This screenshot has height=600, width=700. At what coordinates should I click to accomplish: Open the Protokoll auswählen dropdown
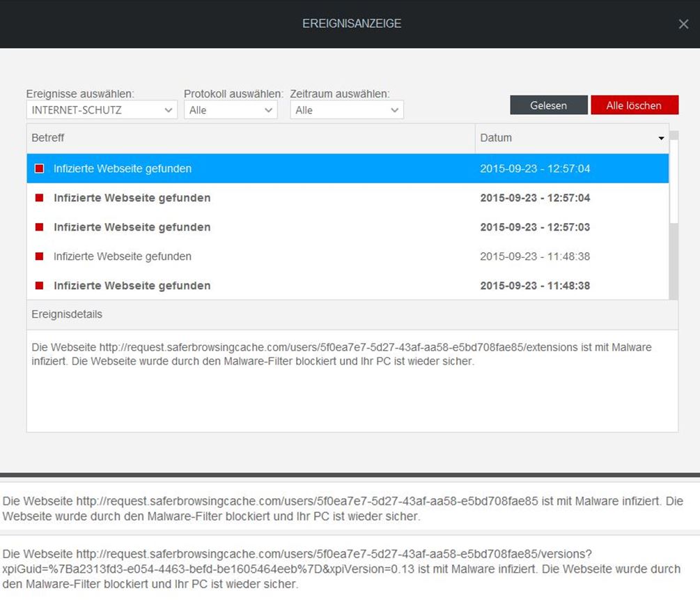pos(231,110)
